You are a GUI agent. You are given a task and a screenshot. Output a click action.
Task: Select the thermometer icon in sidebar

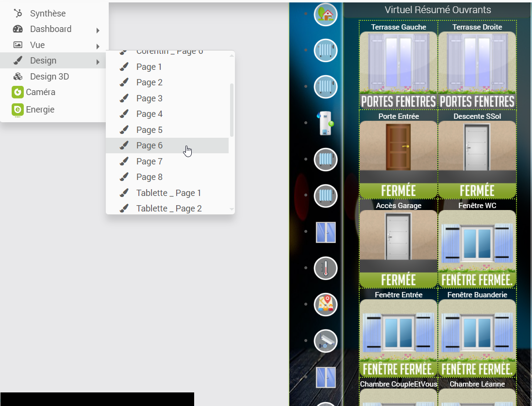325,268
